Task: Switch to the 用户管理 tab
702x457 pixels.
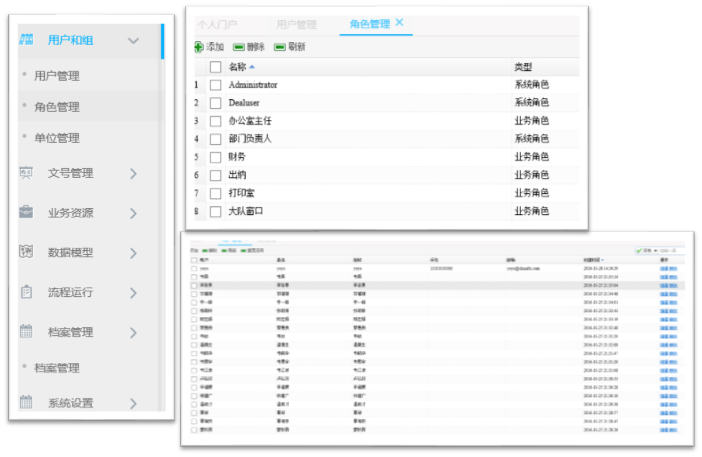Action: point(296,24)
